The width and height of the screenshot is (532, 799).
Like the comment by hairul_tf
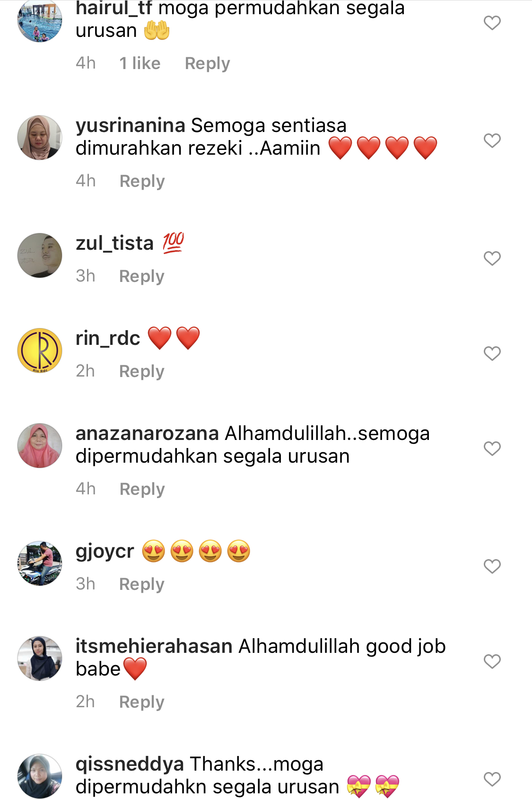pyautogui.click(x=492, y=23)
